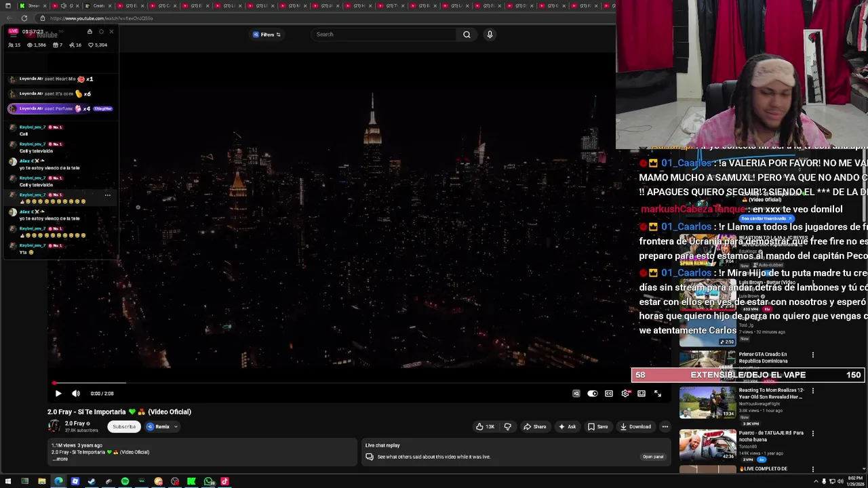This screenshot has height=488, width=868.
Task: Open the tab list button in browser
Action: coord(7,6)
